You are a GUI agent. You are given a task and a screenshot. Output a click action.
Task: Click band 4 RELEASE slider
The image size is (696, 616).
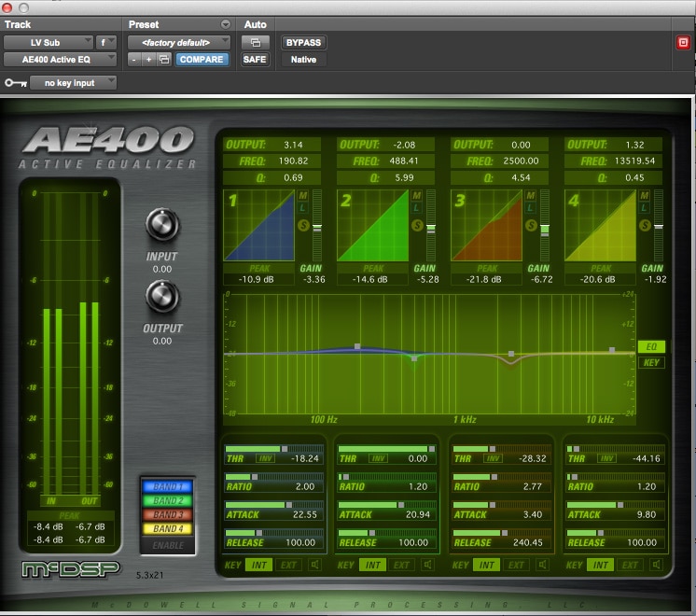pyautogui.click(x=616, y=533)
